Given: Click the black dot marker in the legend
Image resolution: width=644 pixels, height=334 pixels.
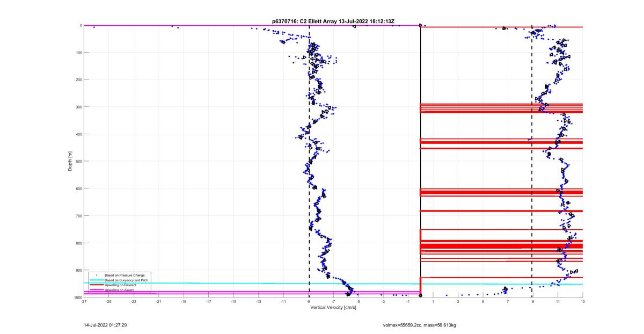Looking at the screenshot, I should coord(96,275).
